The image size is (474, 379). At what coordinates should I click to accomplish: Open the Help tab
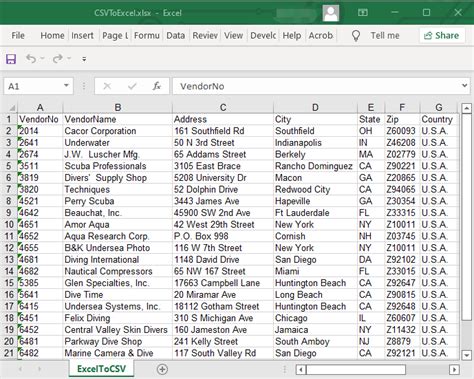[x=292, y=35]
